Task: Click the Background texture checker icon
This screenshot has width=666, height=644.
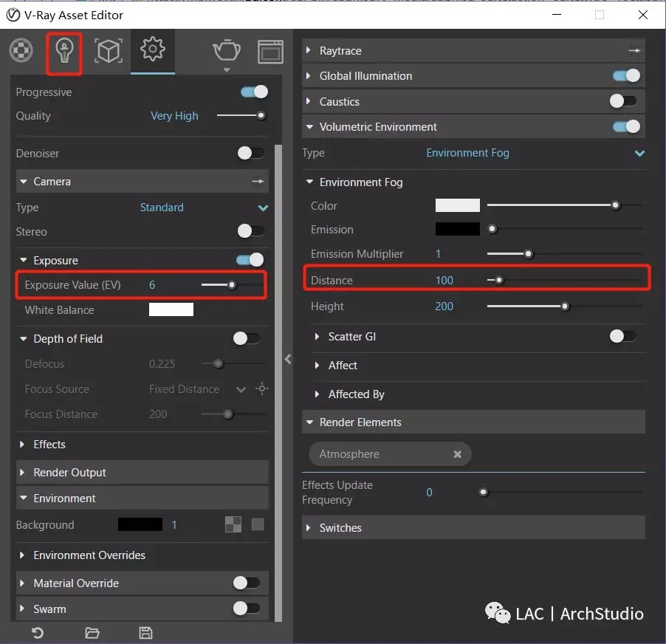Action: 233,524
